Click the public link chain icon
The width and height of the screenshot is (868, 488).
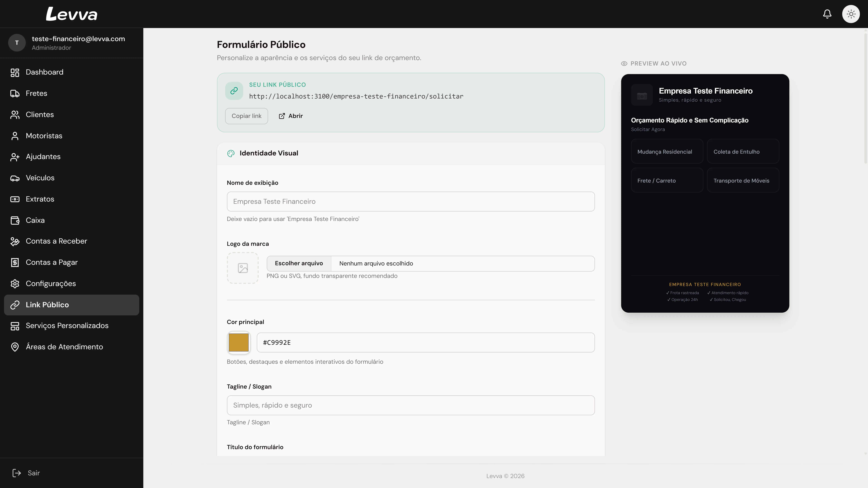click(x=234, y=91)
